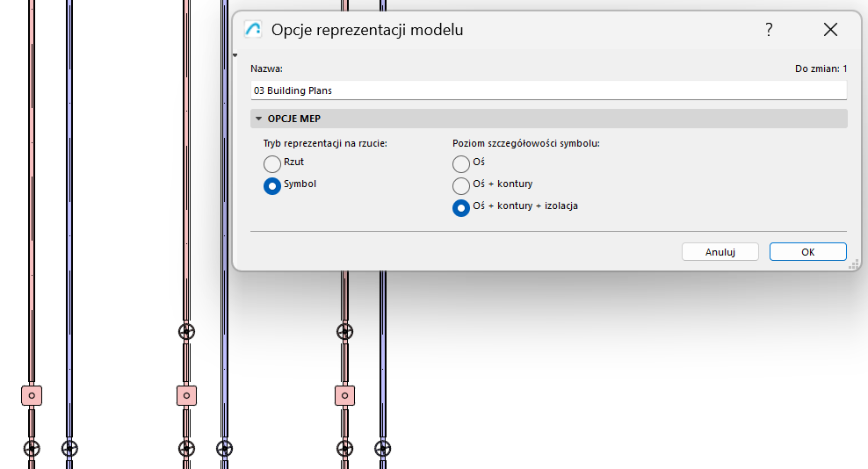Click the Nazwa input field
Viewport: 868px width, 469px height.
(548, 90)
